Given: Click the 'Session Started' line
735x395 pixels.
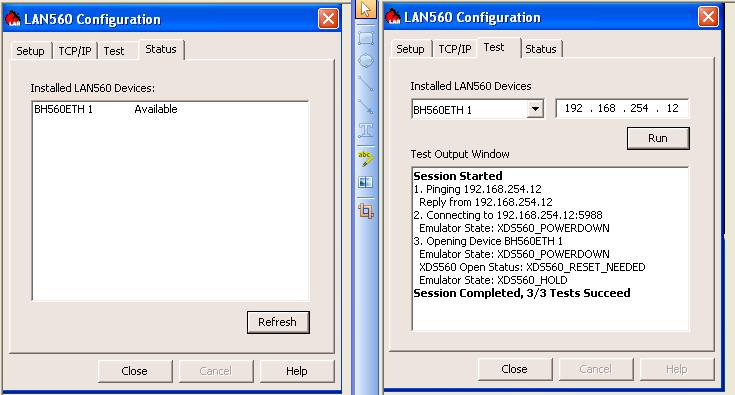Looking at the screenshot, I should (x=458, y=176).
